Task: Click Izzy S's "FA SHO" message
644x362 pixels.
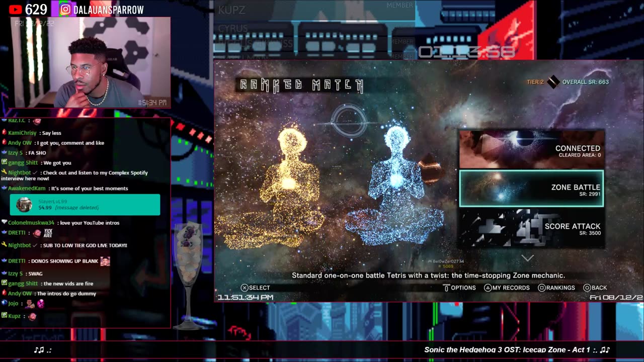Action: click(x=37, y=153)
